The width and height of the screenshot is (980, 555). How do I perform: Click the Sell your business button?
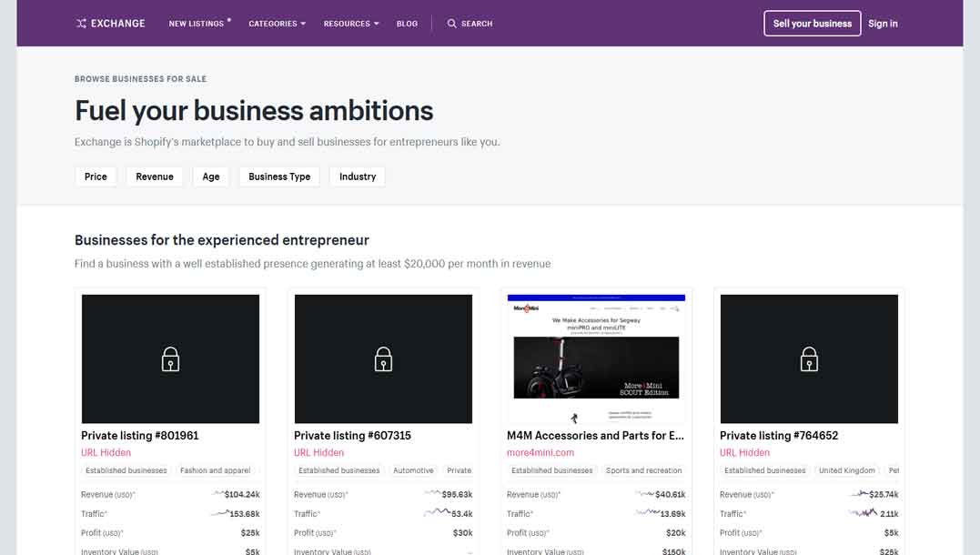pyautogui.click(x=812, y=23)
